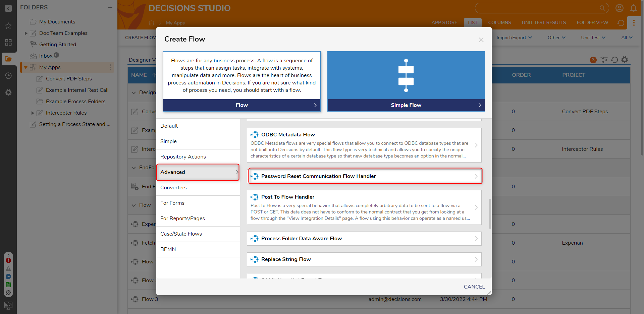Image resolution: width=644 pixels, height=314 pixels.
Task: Close the Create Flow dialog
Action: (481, 40)
